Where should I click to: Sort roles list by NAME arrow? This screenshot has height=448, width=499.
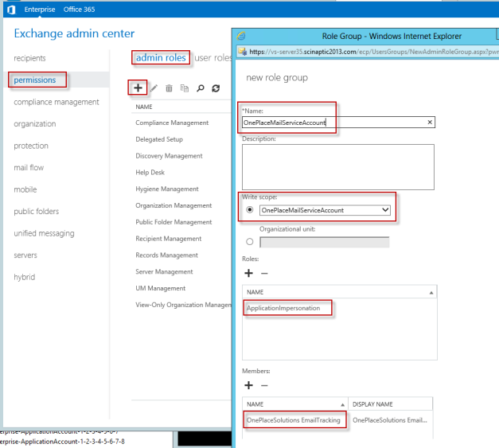pos(431,292)
